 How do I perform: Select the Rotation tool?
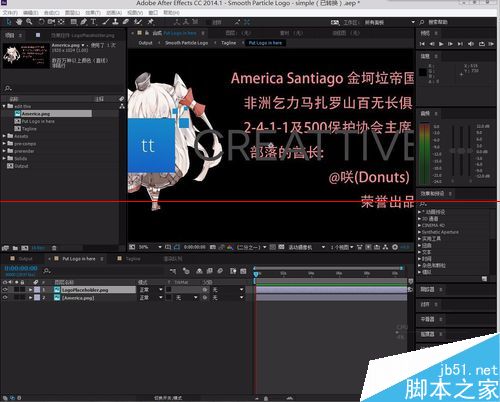(x=41, y=22)
